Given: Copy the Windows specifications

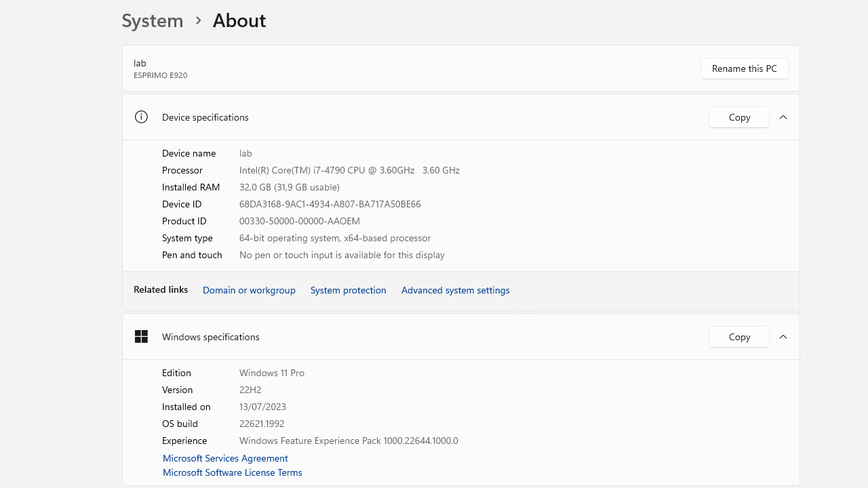Looking at the screenshot, I should click(x=739, y=337).
